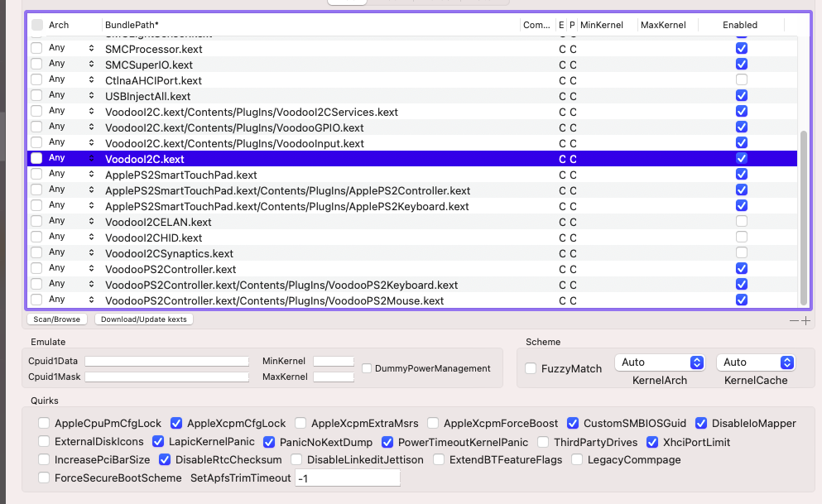Open the Arch selector for USBInjectAll.kext
This screenshot has width=822, height=504.
pyautogui.click(x=91, y=95)
